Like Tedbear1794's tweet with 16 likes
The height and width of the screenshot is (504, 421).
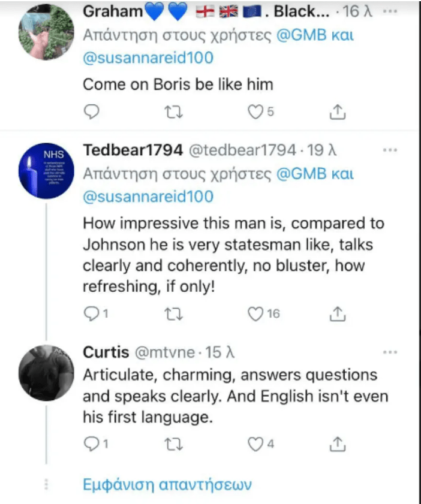(256, 313)
